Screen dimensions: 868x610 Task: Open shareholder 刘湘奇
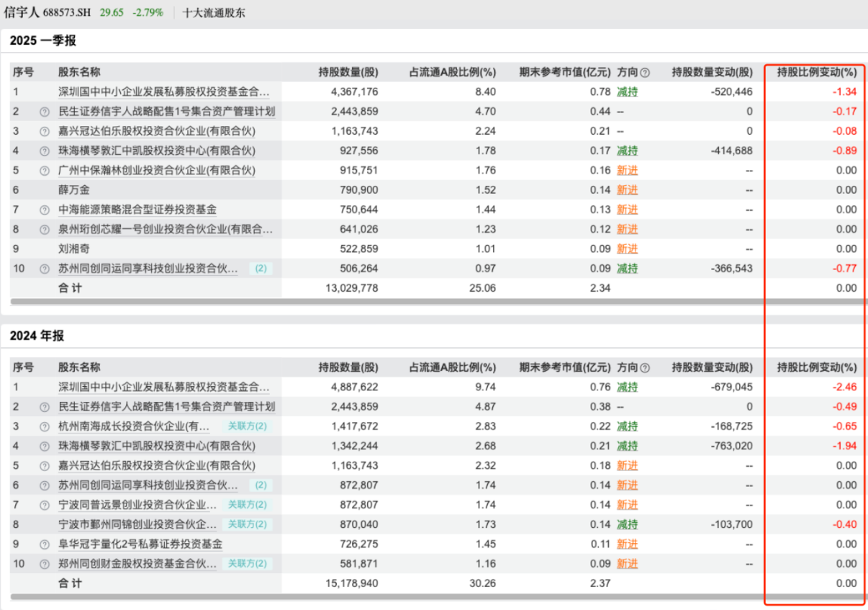pos(74,249)
